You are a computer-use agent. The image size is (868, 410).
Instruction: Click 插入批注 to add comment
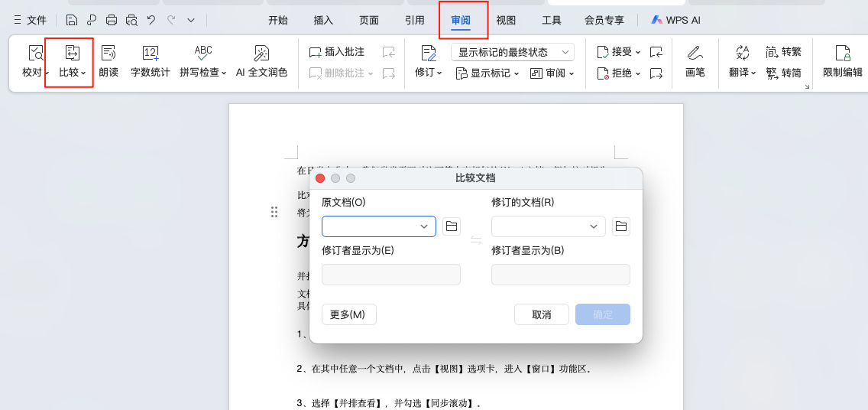tap(336, 52)
